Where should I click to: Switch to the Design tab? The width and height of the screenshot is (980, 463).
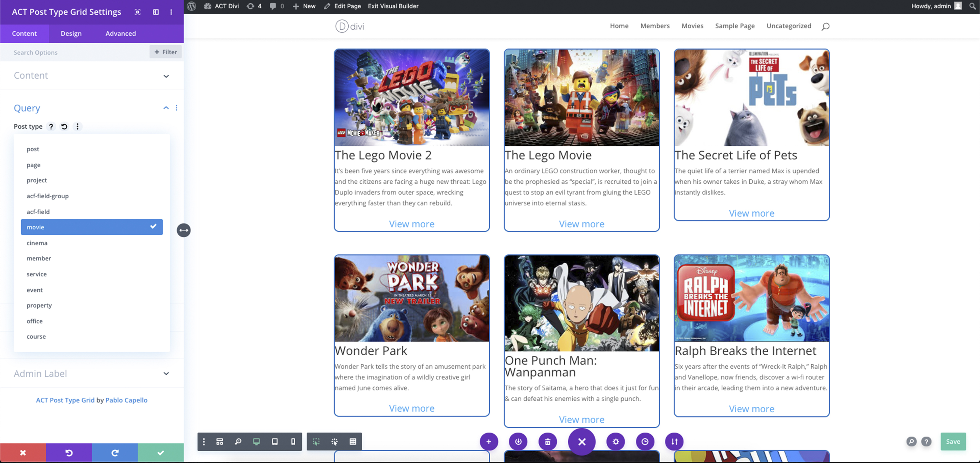click(71, 33)
